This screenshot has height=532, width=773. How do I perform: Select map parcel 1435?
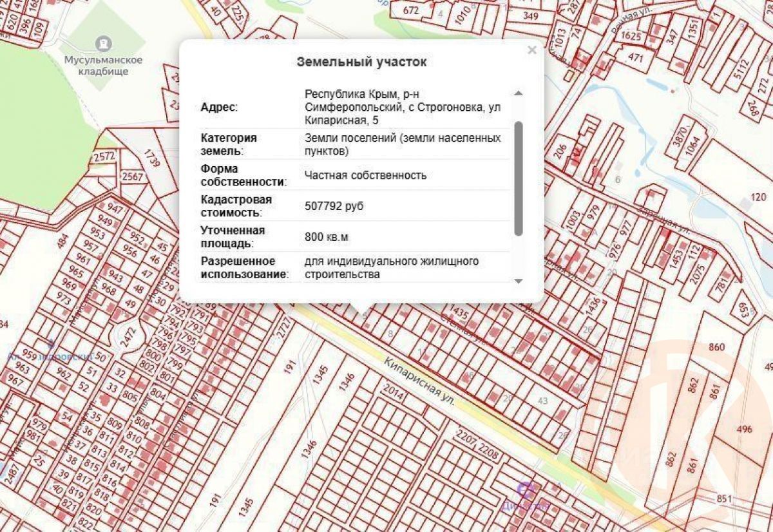coord(459,312)
